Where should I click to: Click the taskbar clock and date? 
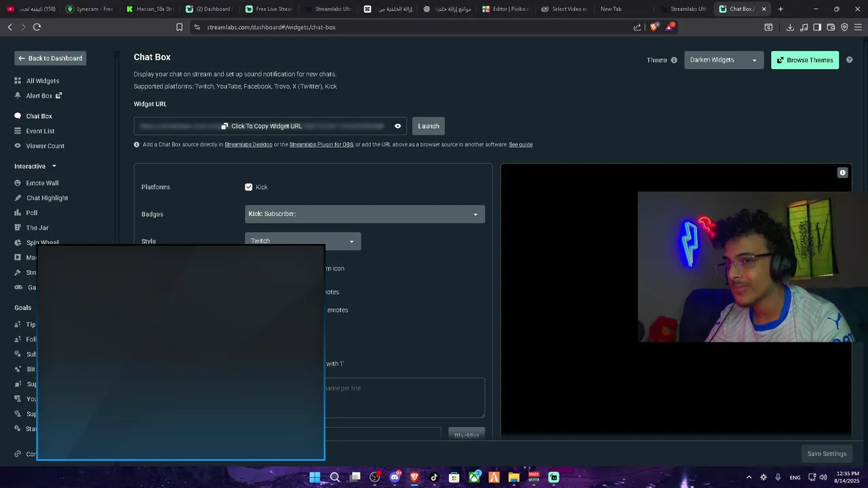848,477
